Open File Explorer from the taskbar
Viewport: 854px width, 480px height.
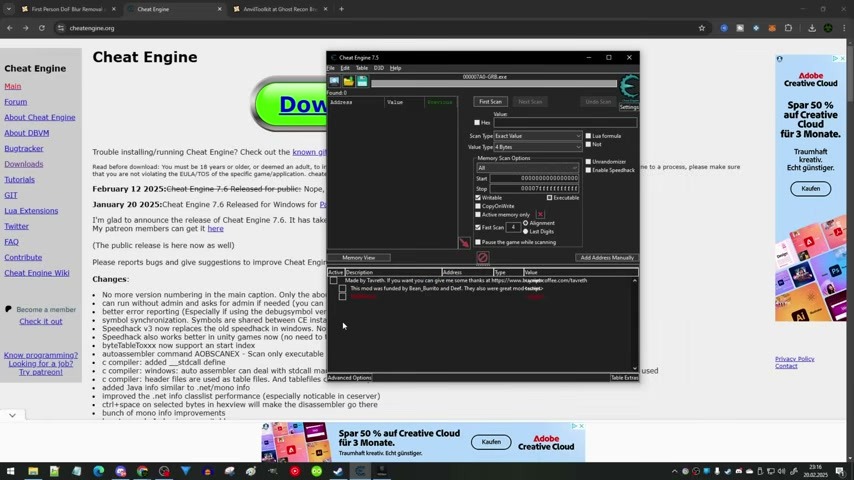(x=33, y=471)
